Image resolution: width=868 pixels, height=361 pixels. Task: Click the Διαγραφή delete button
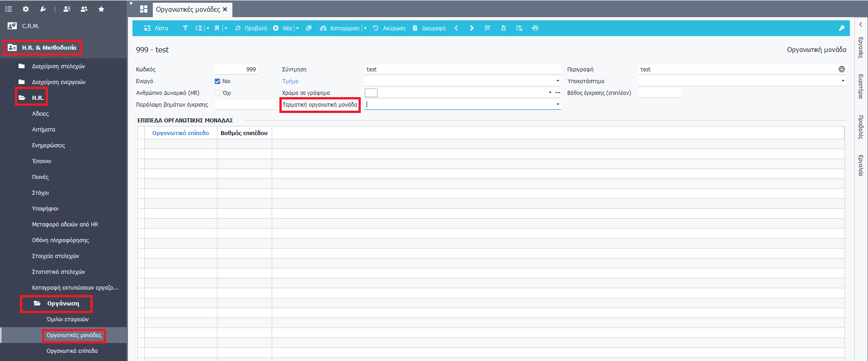tap(429, 28)
